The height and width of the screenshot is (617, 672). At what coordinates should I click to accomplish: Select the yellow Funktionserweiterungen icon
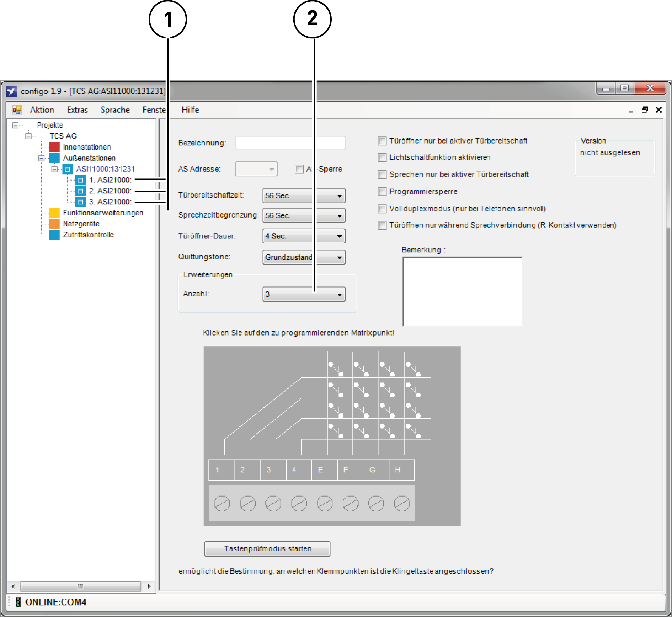[x=54, y=213]
